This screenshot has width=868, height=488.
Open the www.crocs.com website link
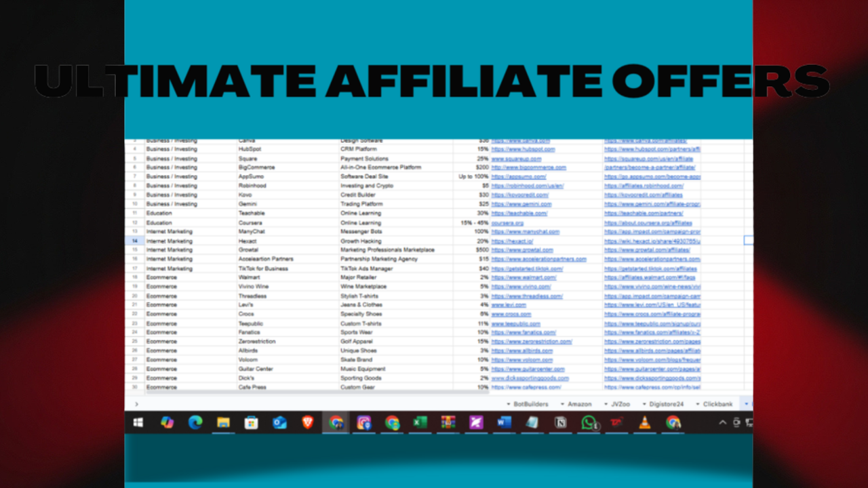(x=511, y=314)
